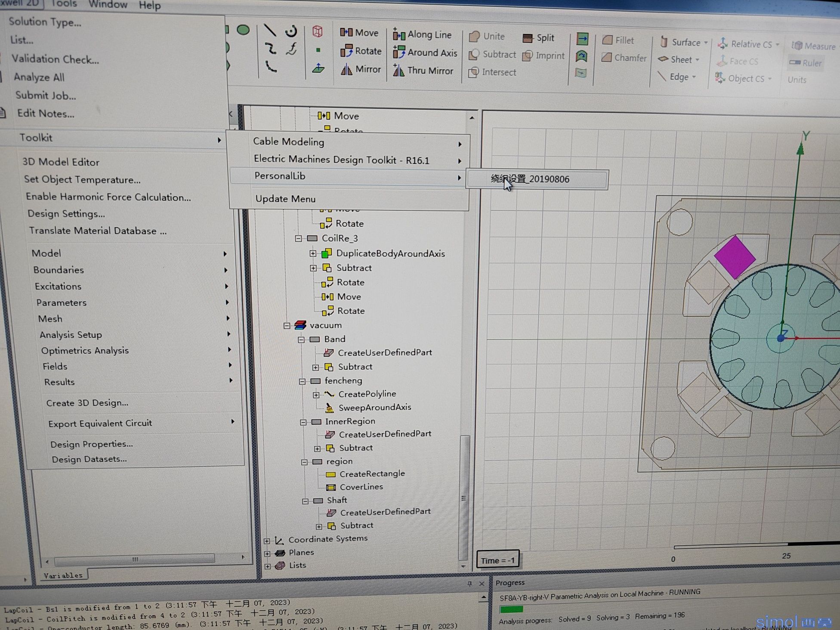Open Design Settings dialog
This screenshot has height=630, width=840.
[x=66, y=213]
